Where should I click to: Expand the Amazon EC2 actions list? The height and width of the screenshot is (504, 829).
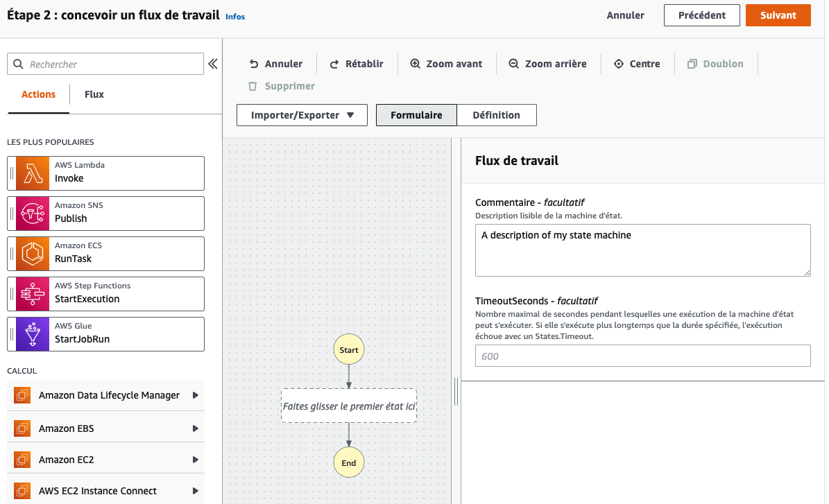click(195, 460)
